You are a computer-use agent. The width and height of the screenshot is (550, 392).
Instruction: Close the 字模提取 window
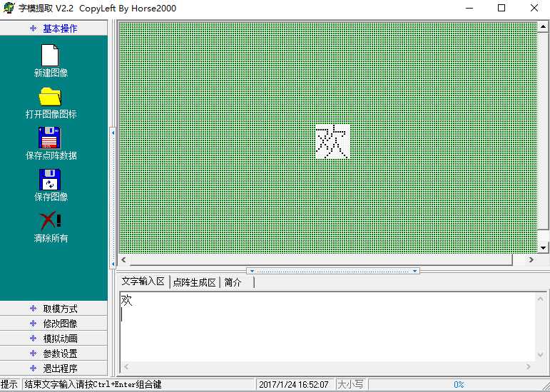pos(534,8)
